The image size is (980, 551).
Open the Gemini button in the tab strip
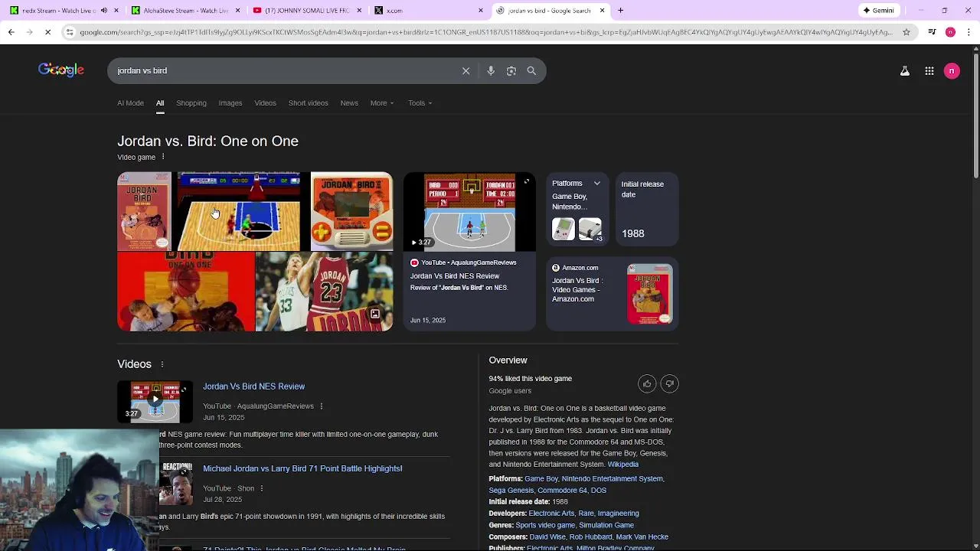pos(878,11)
